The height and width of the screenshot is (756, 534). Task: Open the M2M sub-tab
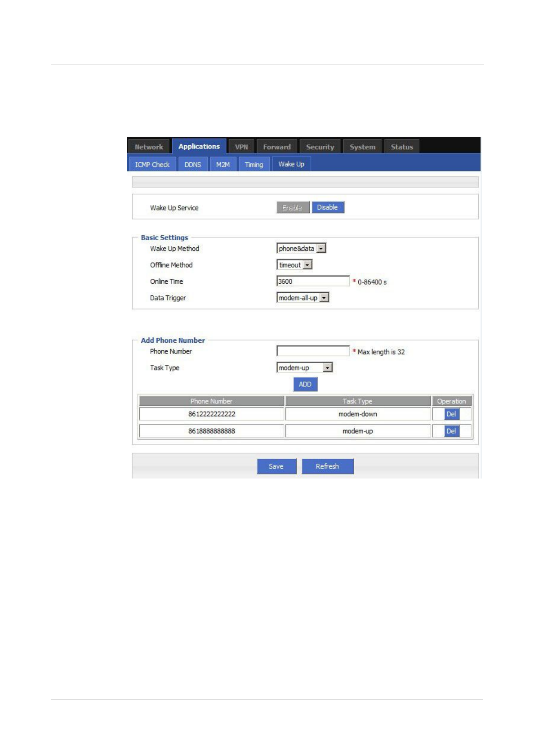223,165
